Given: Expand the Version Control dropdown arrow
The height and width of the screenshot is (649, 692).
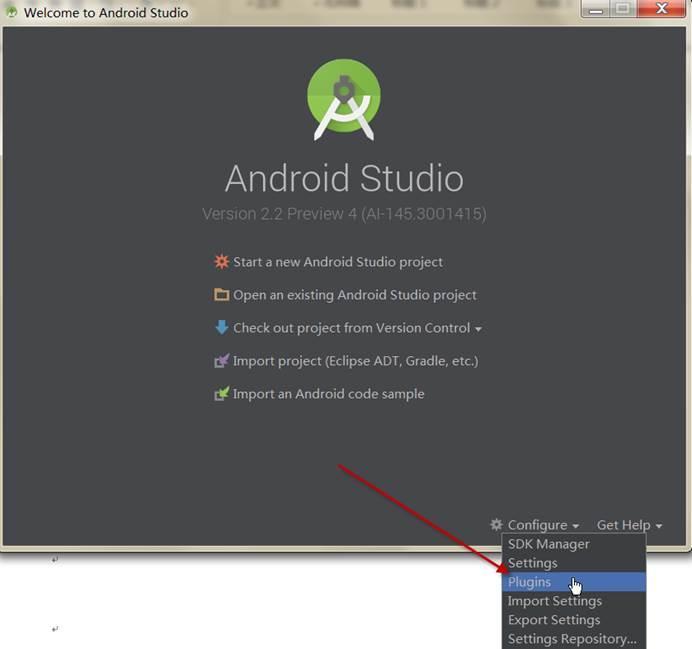Looking at the screenshot, I should pos(478,329).
